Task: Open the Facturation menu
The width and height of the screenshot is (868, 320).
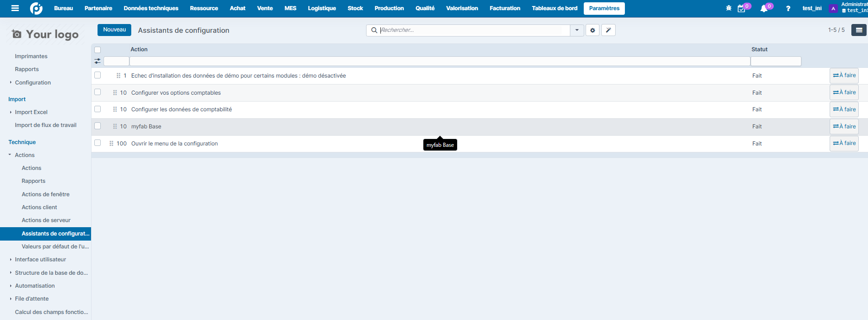Action: click(505, 8)
